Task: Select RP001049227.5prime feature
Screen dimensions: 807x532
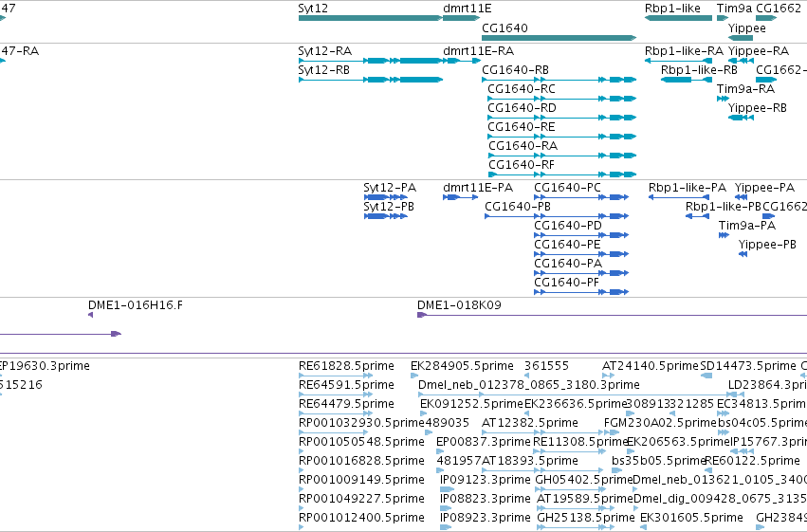Action: coord(301,508)
